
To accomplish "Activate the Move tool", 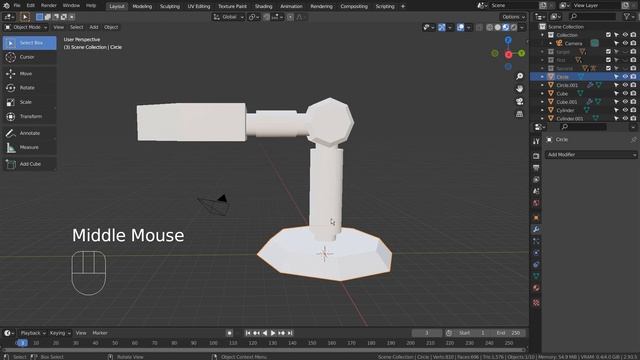I will point(29,73).
